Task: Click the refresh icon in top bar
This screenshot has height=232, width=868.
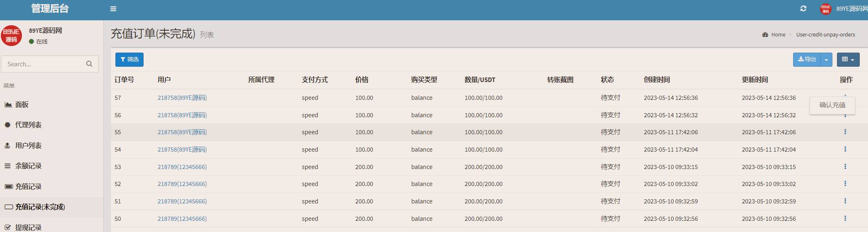Action: [803, 8]
